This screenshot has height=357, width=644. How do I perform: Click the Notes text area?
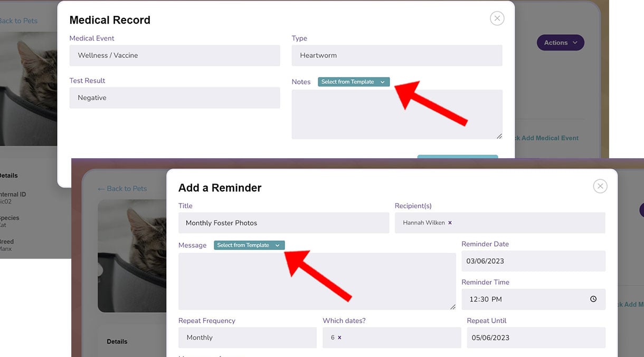(x=396, y=114)
